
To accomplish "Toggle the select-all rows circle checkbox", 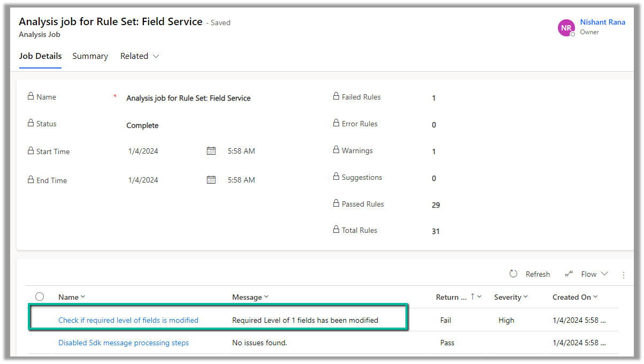I will click(40, 297).
